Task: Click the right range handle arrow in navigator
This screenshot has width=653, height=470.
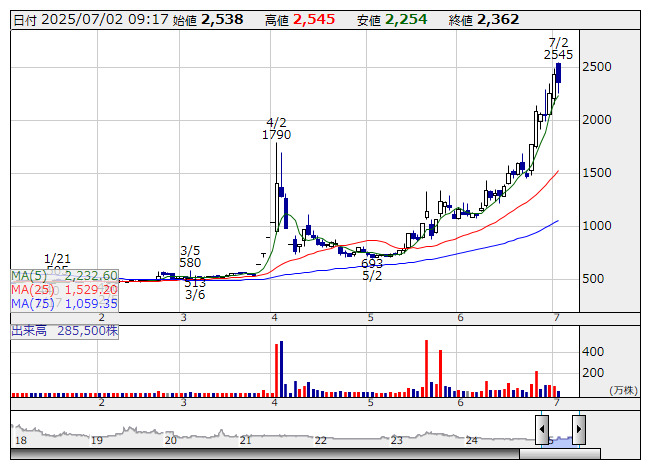Action: click(x=578, y=429)
